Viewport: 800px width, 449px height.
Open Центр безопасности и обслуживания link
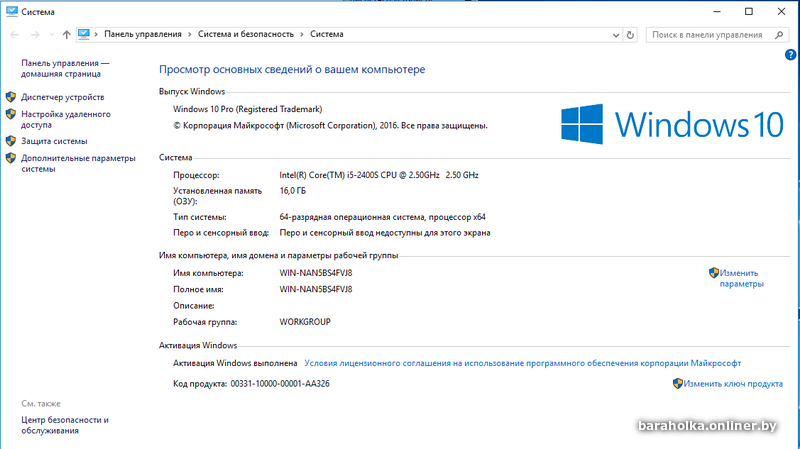[x=65, y=425]
